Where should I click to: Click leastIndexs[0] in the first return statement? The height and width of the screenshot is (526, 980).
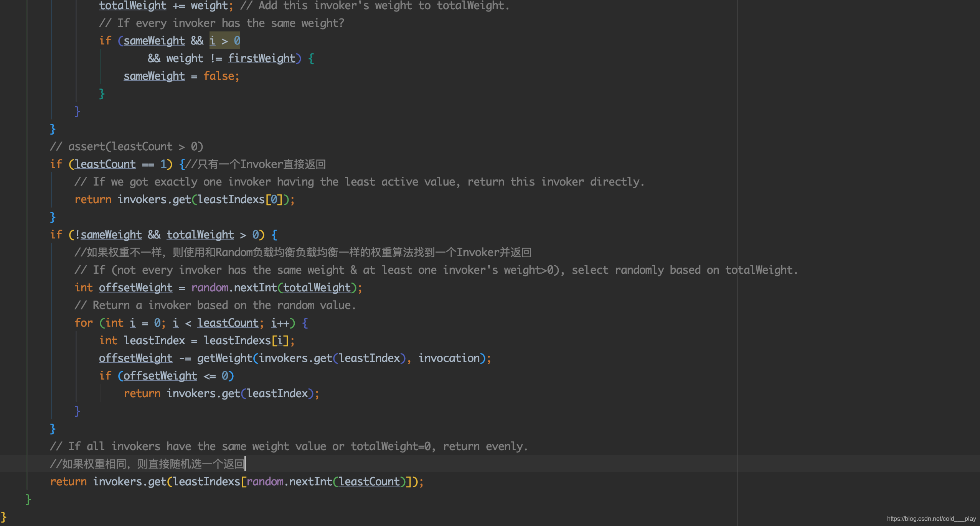click(240, 199)
